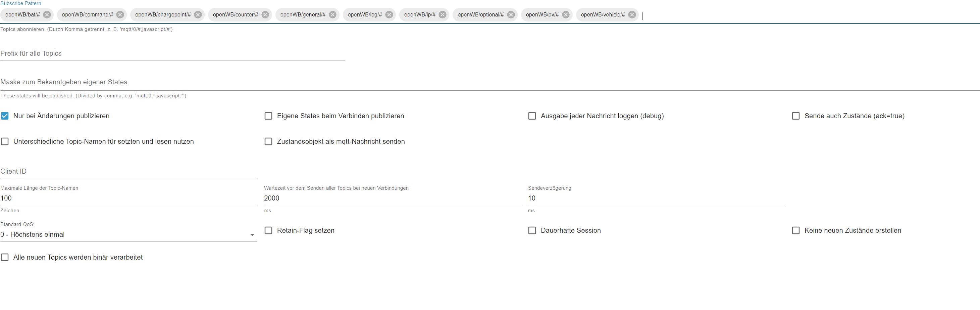980x310 pixels.
Task: Check Sende auch Zustände (ack=true)
Action: (796, 116)
